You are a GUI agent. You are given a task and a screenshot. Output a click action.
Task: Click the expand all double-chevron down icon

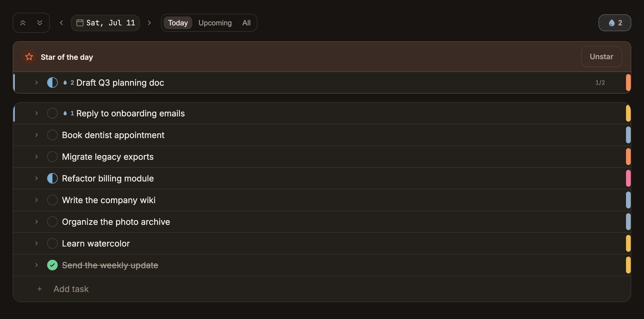click(40, 23)
